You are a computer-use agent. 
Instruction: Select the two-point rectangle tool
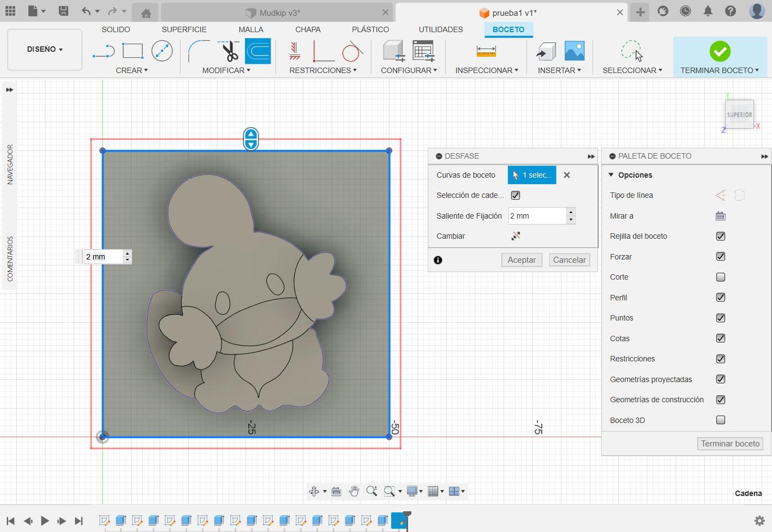pos(133,51)
